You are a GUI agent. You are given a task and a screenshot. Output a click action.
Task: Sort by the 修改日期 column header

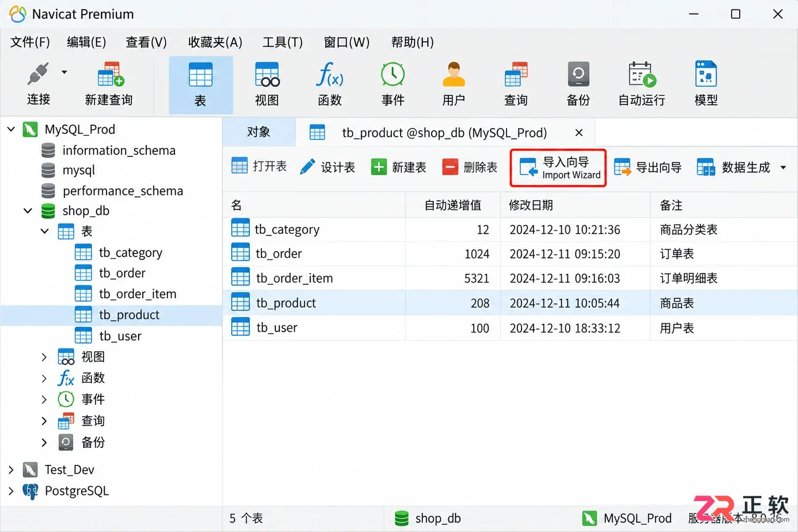575,205
